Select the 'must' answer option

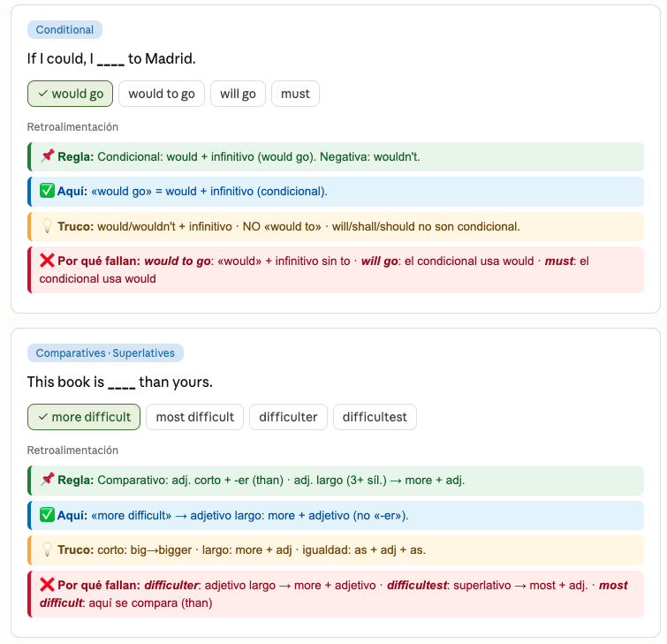(295, 94)
